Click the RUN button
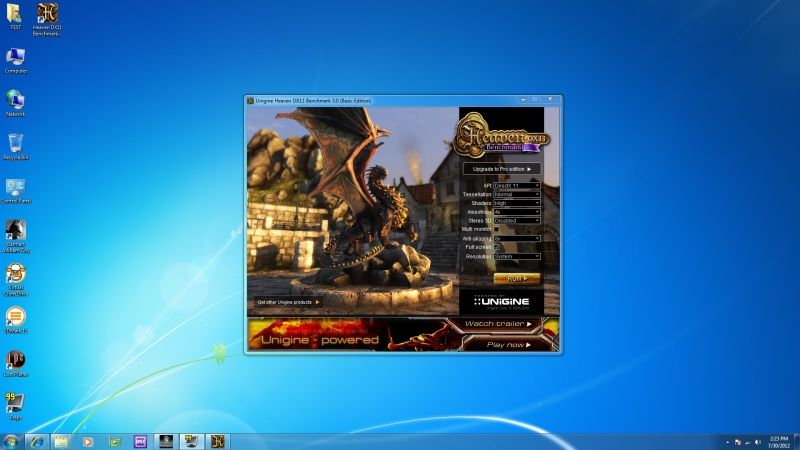Viewport: 800px width, 450px height. pos(516,279)
